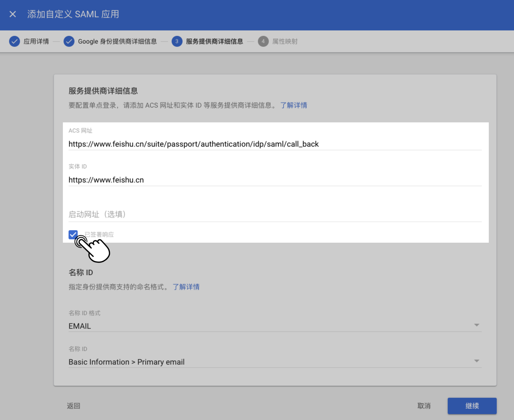Viewport: 514px width, 420px height.
Task: Open the Basic Information > Primary email dropdown
Action: (275, 362)
